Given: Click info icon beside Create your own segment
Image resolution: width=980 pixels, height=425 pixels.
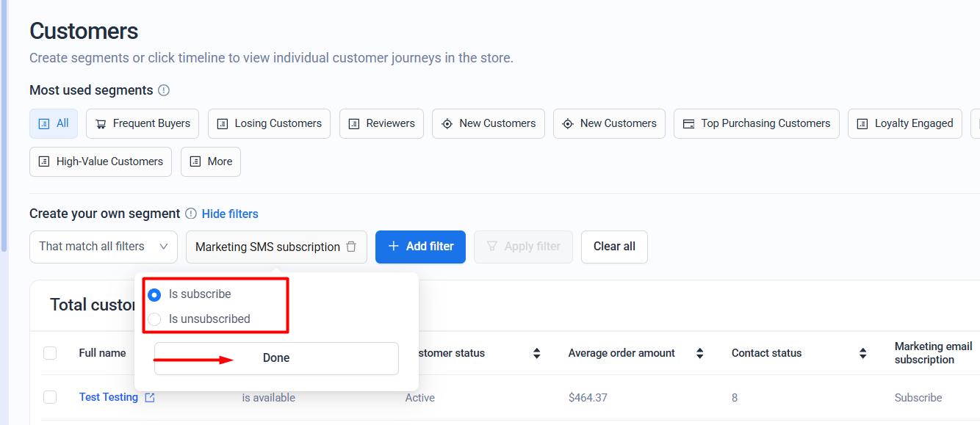Looking at the screenshot, I should 191,214.
